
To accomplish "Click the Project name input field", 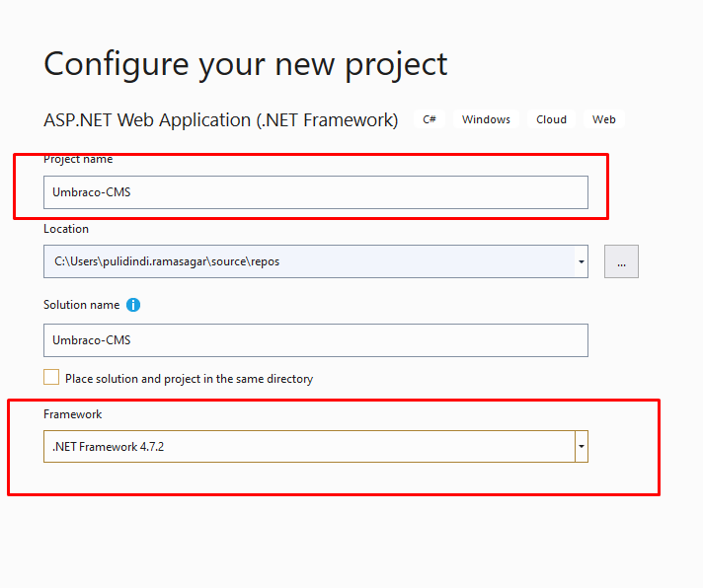I will [316, 192].
